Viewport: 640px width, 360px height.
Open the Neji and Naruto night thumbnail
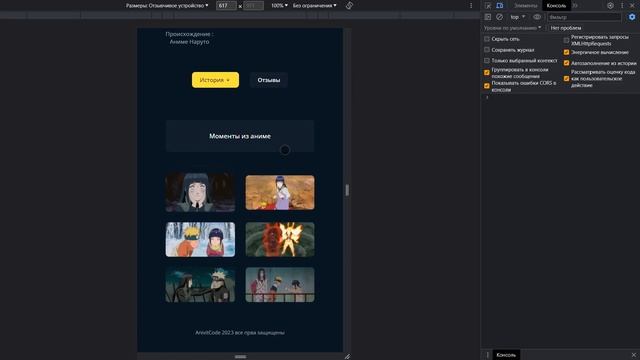coord(200,285)
